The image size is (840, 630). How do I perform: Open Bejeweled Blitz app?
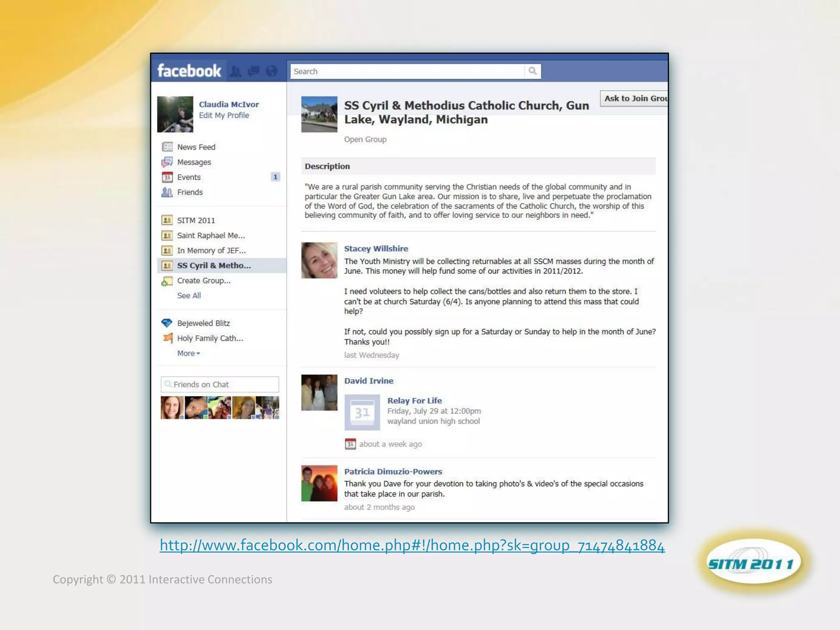click(x=203, y=323)
